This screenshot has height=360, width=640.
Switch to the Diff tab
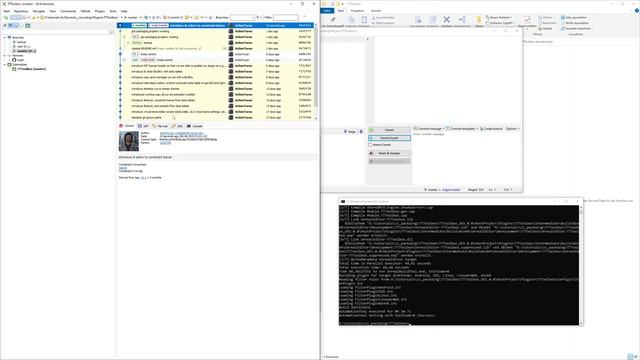click(143, 126)
